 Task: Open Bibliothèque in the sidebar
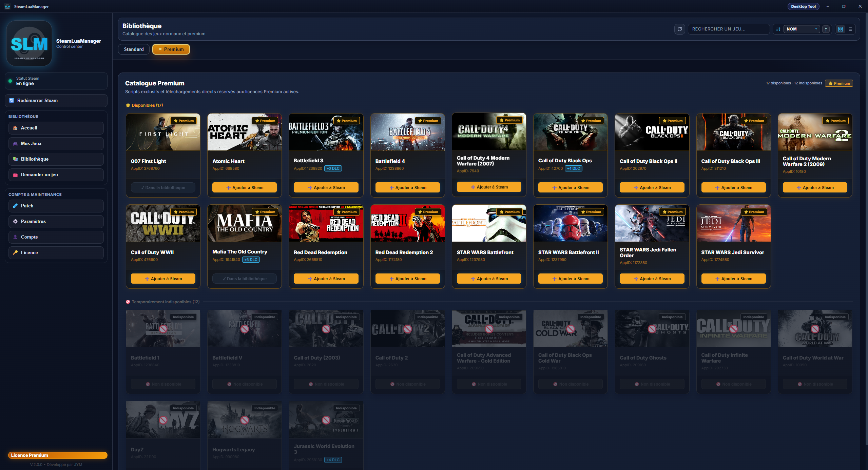pos(56,159)
